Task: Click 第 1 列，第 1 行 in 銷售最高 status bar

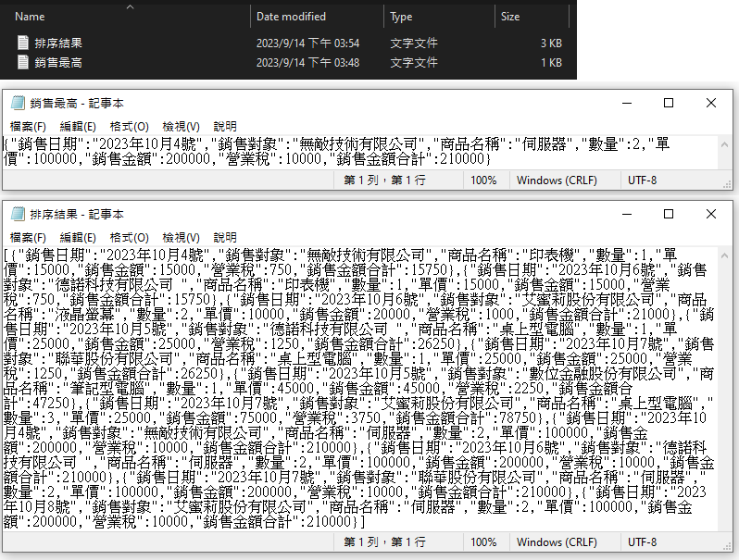Action: click(x=384, y=180)
